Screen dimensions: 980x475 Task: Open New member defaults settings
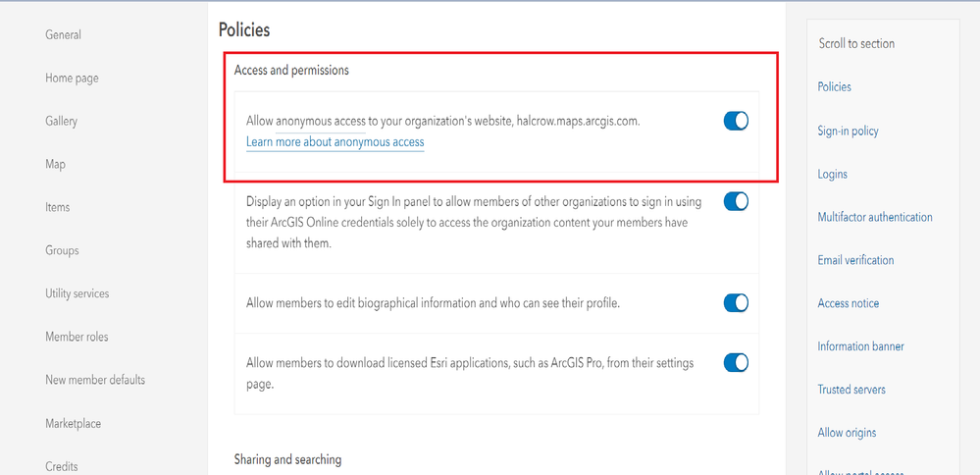pos(94,381)
